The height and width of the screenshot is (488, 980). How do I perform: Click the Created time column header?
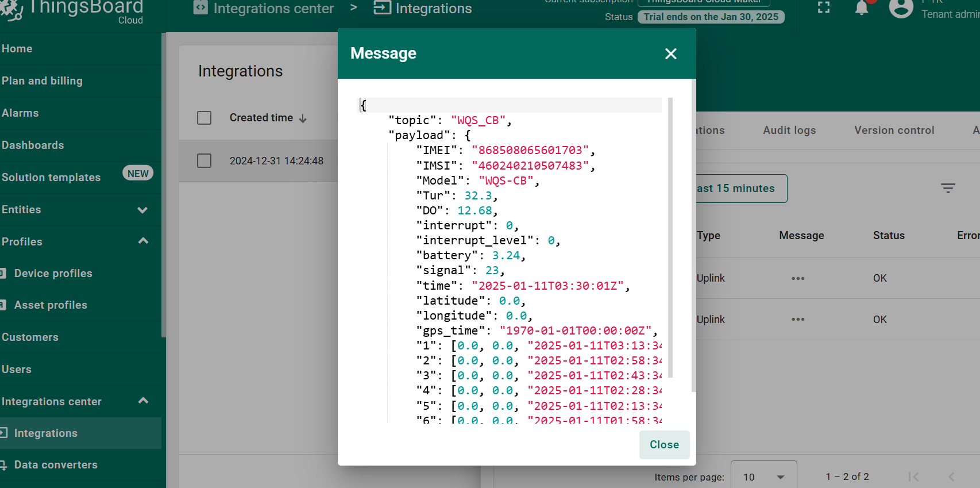click(261, 118)
